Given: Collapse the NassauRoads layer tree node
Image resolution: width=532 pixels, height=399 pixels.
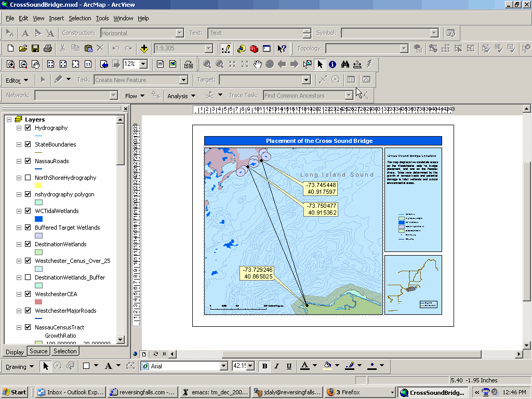Looking at the screenshot, I should click(19, 161).
